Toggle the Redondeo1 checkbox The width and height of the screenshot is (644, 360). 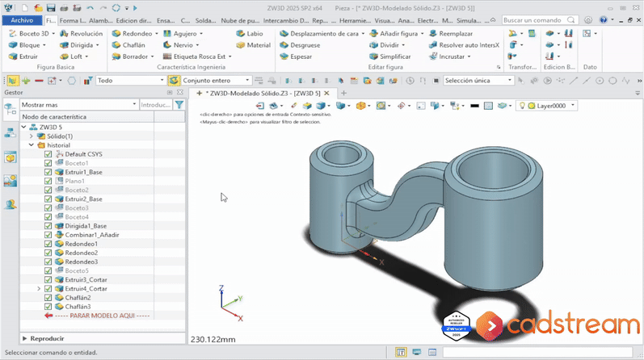[48, 244]
